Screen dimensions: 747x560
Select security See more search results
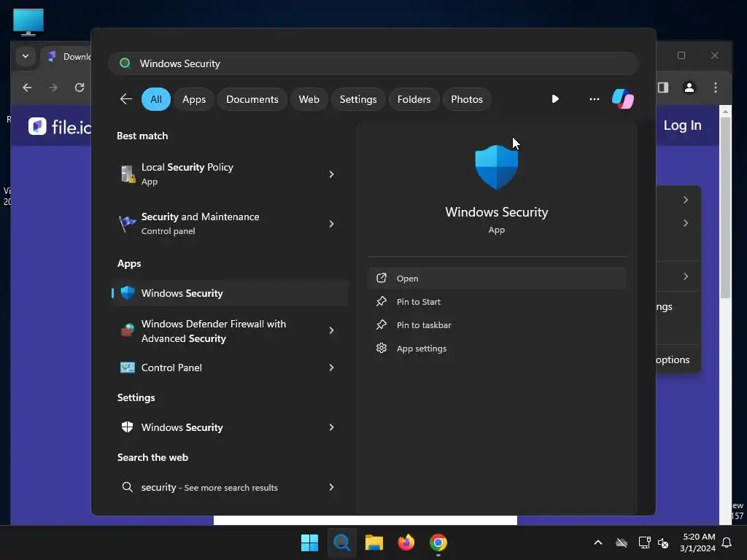click(229, 486)
